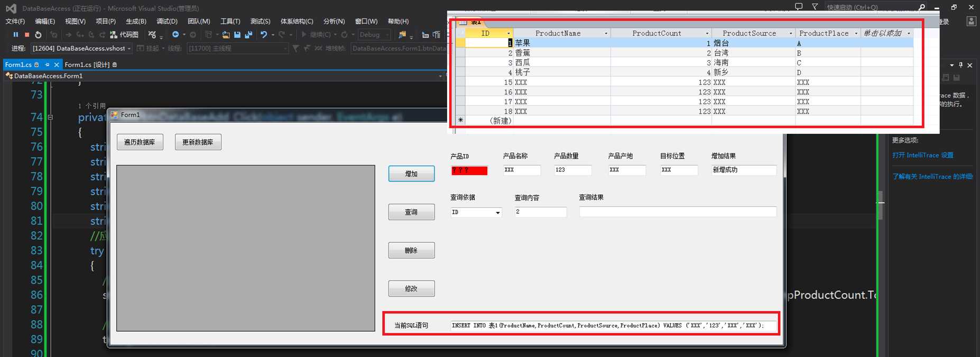Click the 查询 query button
Screen dimensions: 980x357
(x=411, y=212)
